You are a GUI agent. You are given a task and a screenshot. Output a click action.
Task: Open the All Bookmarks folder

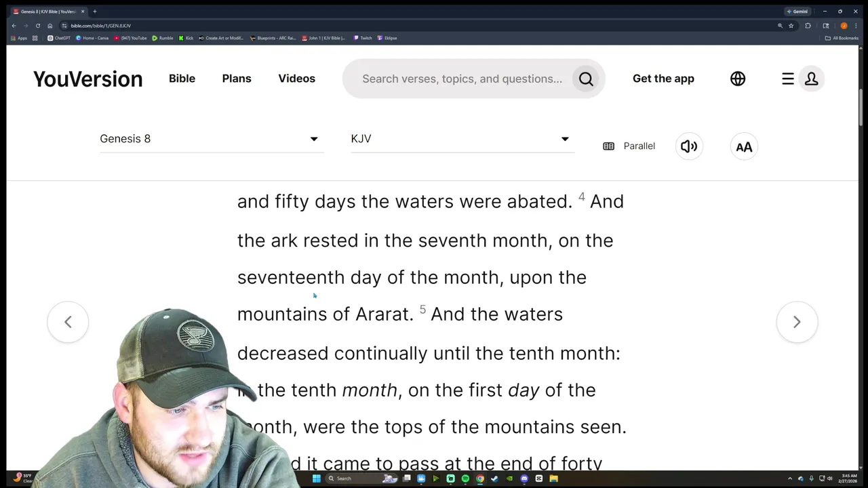(x=842, y=38)
